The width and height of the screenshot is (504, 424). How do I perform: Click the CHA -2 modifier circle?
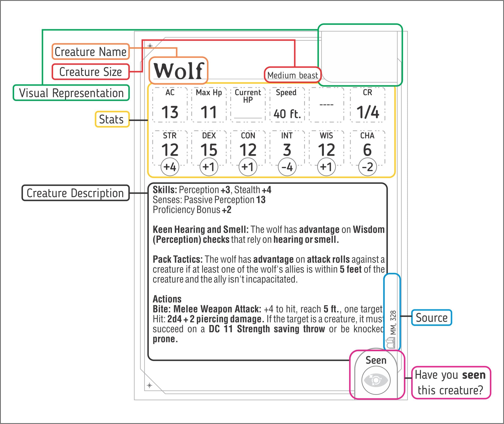368,167
